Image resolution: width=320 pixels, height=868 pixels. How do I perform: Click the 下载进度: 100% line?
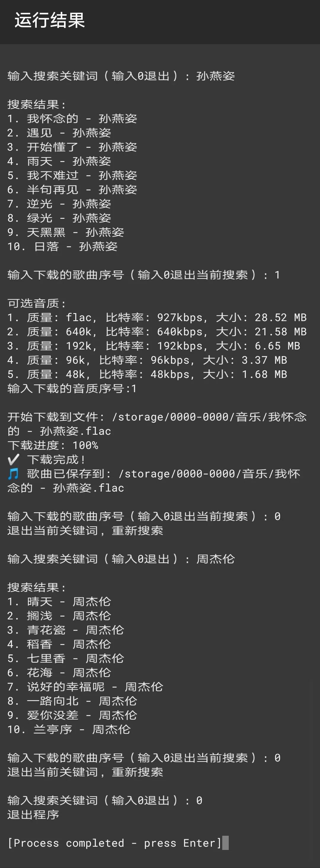(x=53, y=445)
